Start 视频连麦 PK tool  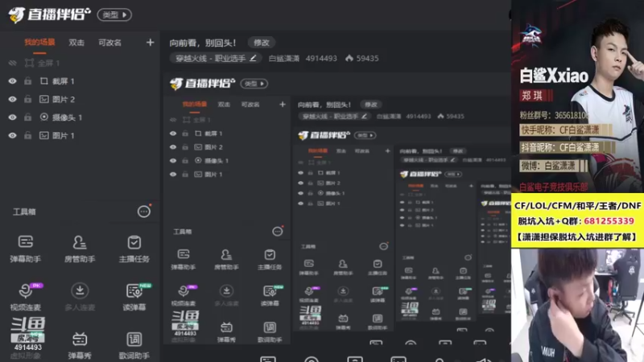pos(26,297)
